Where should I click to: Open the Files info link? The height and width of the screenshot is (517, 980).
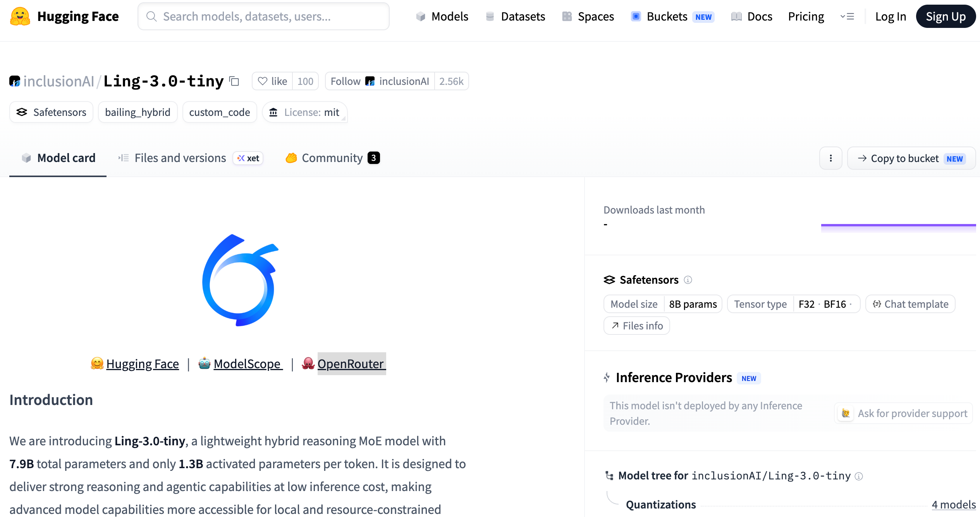[x=637, y=326]
